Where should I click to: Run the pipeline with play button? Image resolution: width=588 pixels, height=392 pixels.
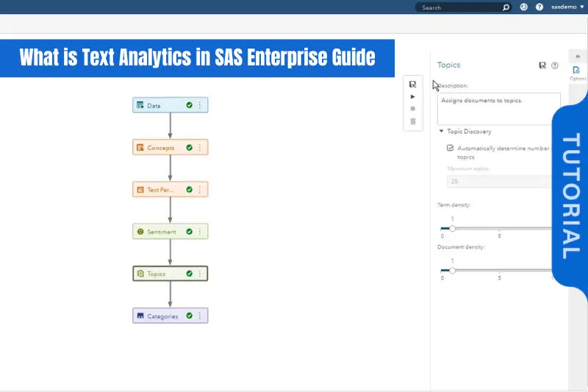click(x=412, y=96)
